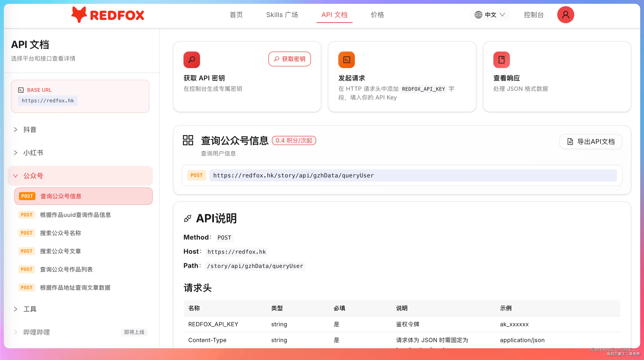
Task: Click the orange terminal icon on 发起请求 card
Action: click(x=346, y=60)
